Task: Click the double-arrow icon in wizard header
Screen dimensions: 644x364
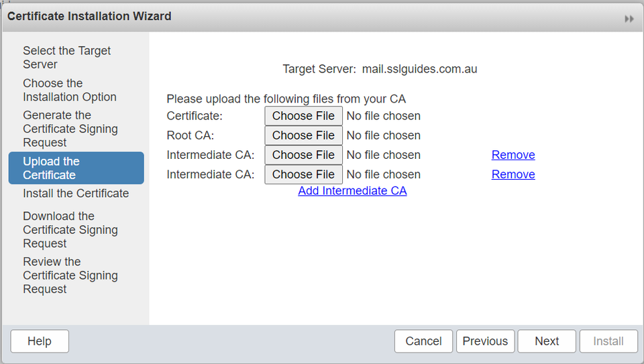Action: coord(629,19)
